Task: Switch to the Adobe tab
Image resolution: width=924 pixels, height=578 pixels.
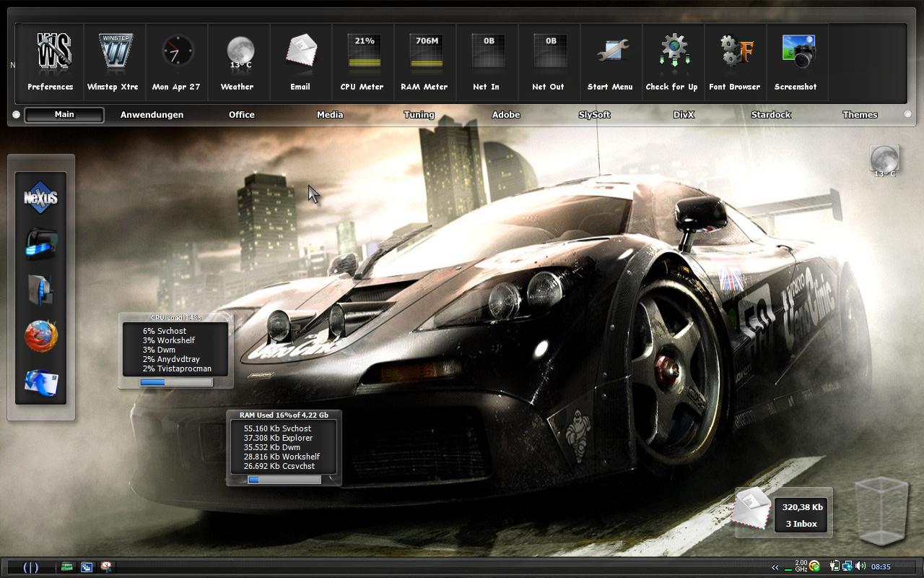Action: (506, 115)
